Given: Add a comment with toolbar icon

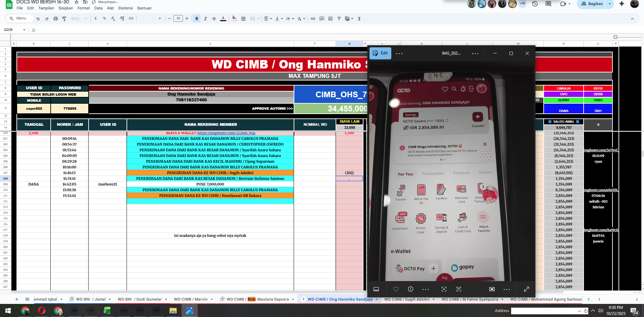Looking at the screenshot, I should tap(322, 19).
